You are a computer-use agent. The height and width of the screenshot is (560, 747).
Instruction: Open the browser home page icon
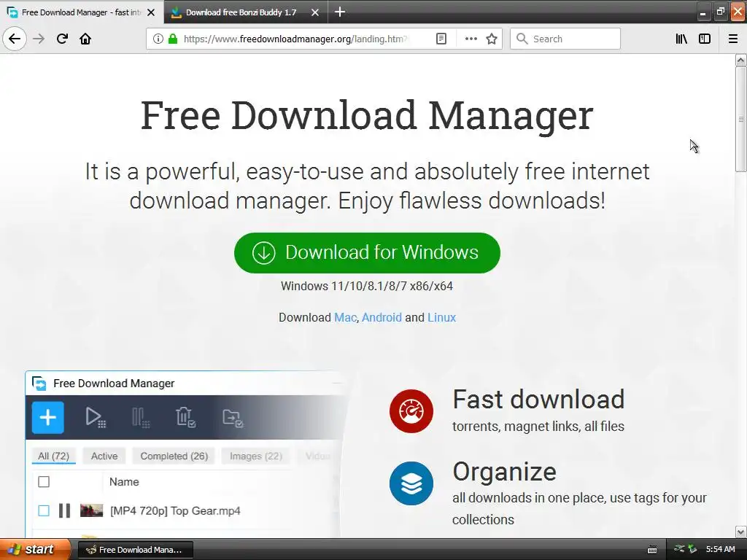click(85, 39)
